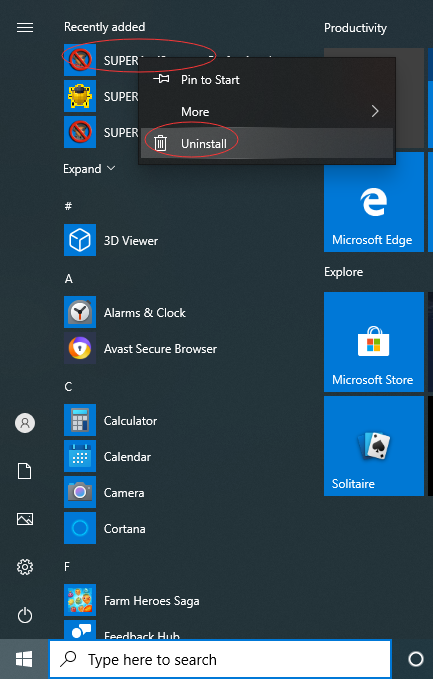This screenshot has width=433, height=679.
Task: Open the Microsoft Store tile
Action: [x=374, y=342]
